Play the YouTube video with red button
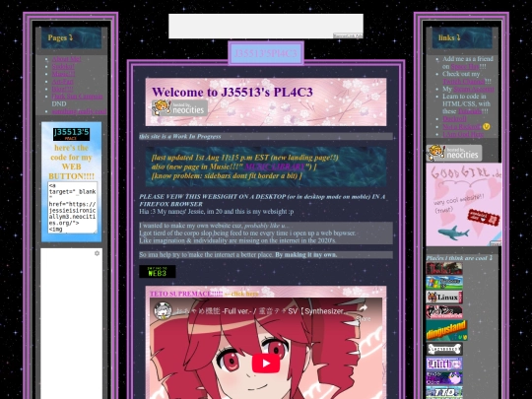 (x=266, y=364)
